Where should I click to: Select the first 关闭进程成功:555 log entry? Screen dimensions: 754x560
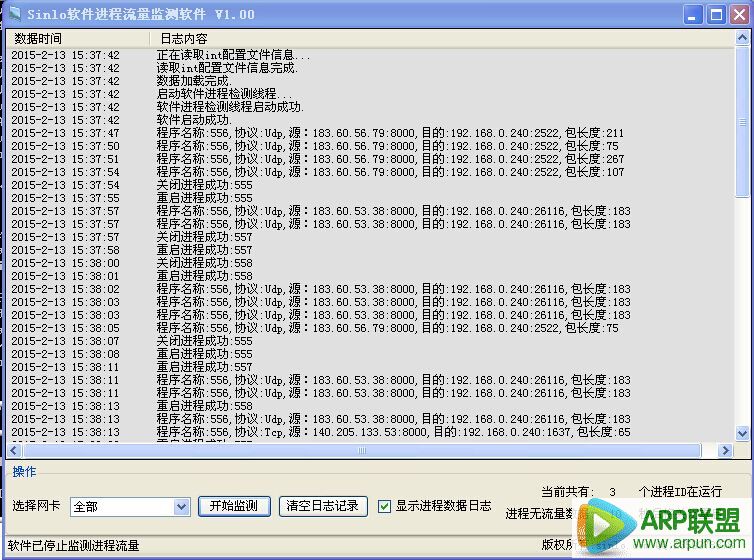pyautogui.click(x=204, y=185)
